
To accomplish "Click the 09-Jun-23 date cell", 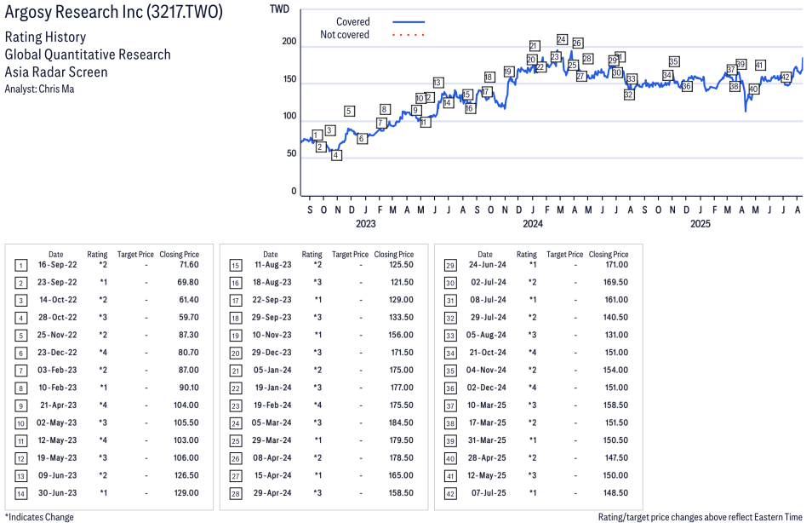I will [x=57, y=475].
